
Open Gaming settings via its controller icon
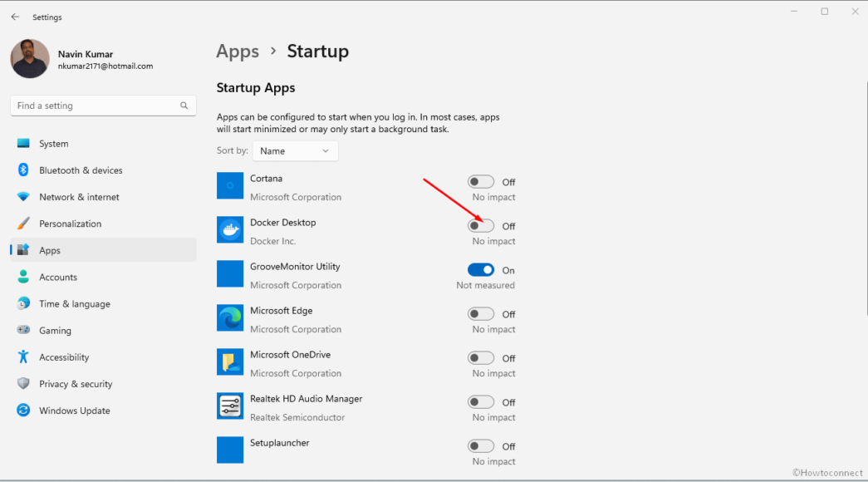click(x=23, y=330)
